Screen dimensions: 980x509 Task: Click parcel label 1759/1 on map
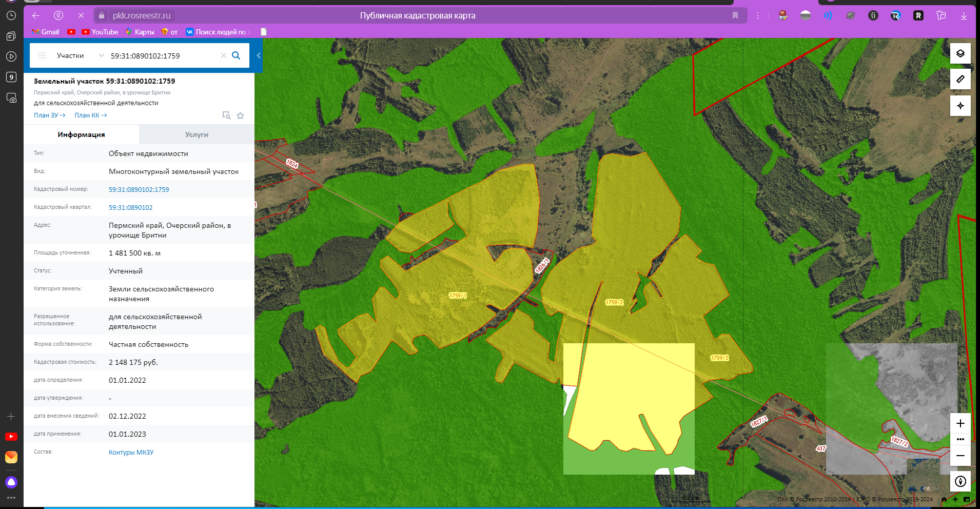point(458,296)
